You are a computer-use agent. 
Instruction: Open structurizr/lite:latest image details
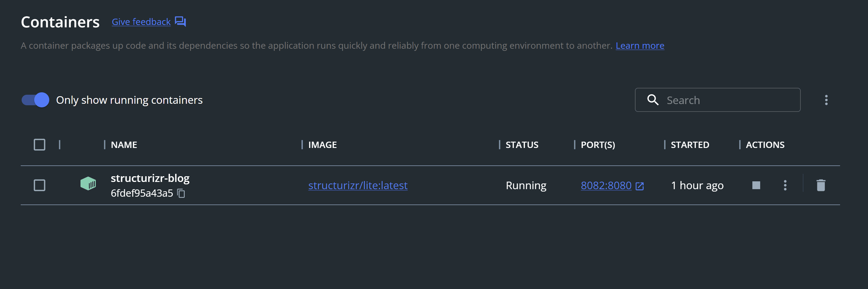pos(358,185)
